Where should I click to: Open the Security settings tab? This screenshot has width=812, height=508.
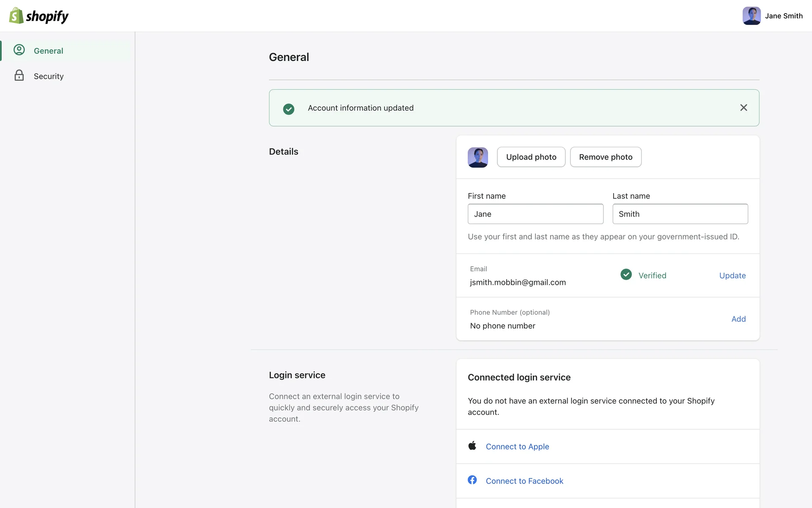coord(49,76)
